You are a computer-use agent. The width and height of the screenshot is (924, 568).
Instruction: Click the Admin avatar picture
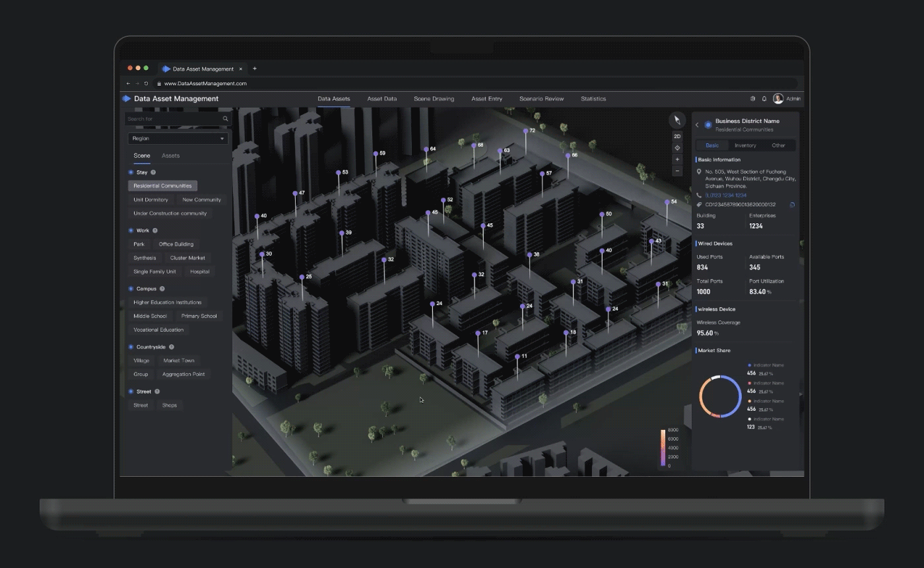coord(778,98)
